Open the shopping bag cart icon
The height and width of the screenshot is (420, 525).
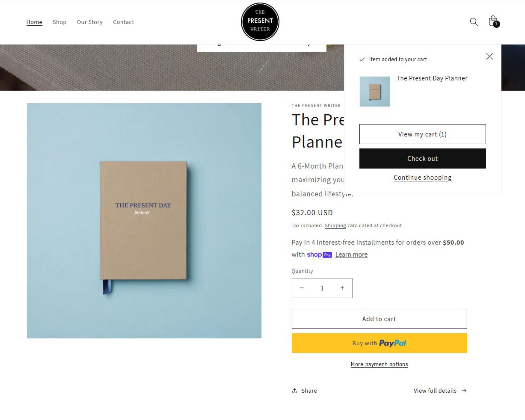pos(493,21)
